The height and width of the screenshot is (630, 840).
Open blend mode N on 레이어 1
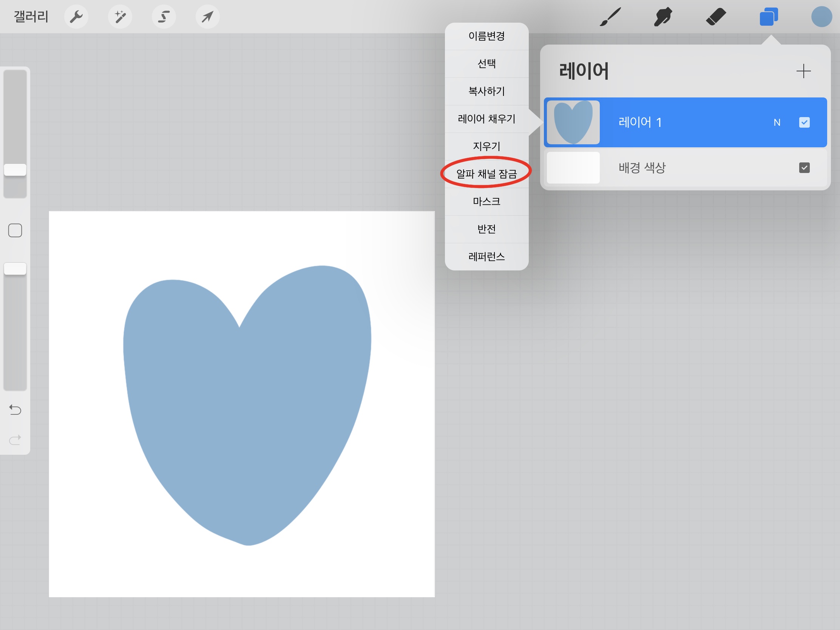coord(777,122)
